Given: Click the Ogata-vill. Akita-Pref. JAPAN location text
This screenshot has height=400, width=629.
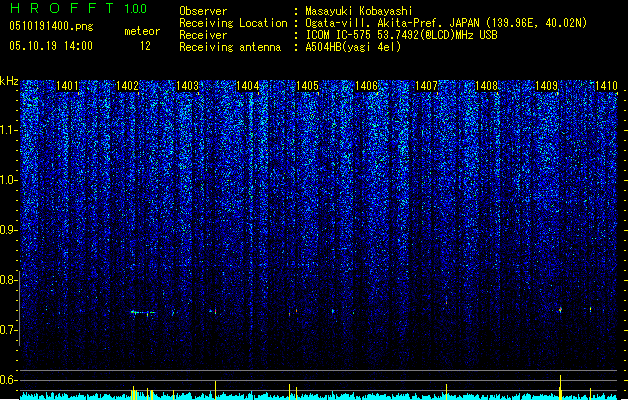Looking at the screenshot, I should pos(446,23).
